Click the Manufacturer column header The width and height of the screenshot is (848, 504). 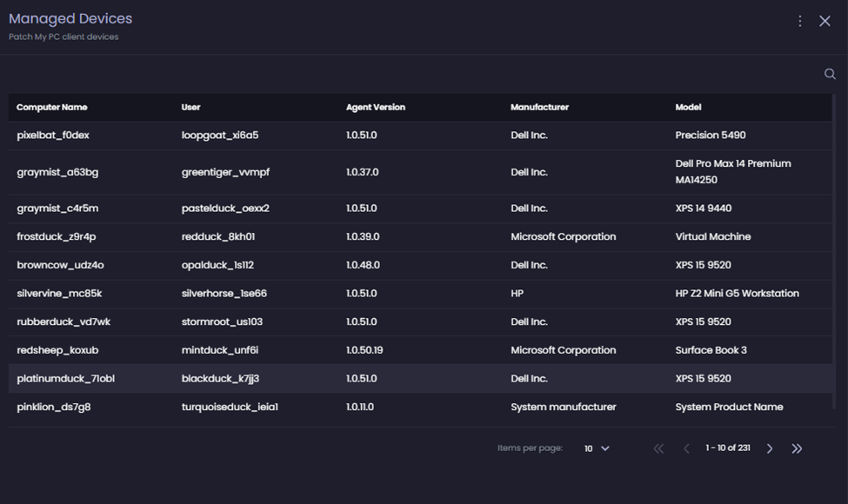(x=540, y=107)
